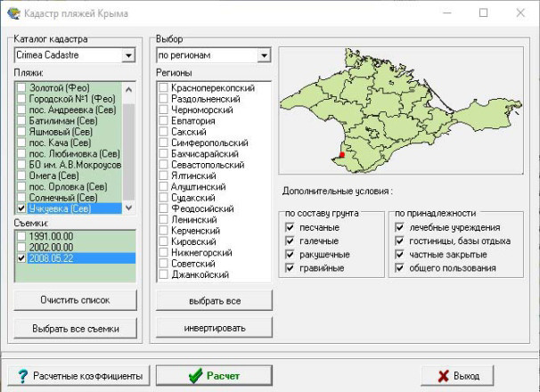This screenshot has height=392, width=540.
Task: Select Судакский in regions list
Action: (193, 198)
